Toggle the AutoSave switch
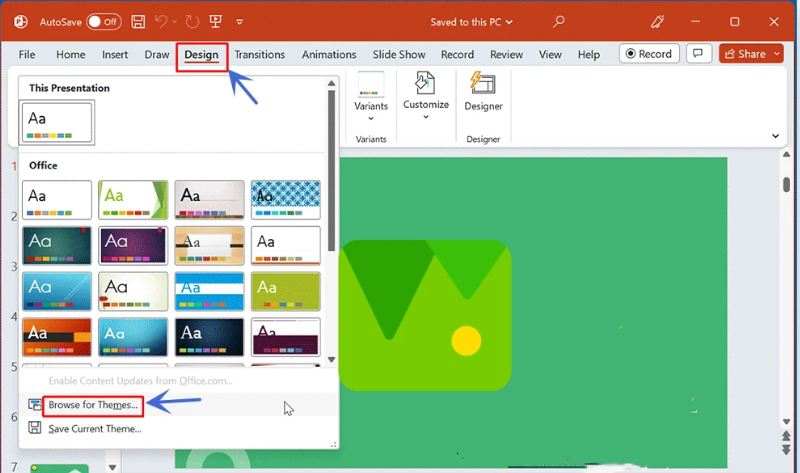 point(104,22)
